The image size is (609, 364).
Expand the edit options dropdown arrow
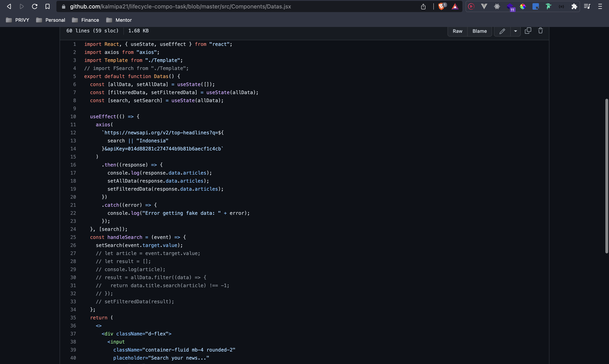click(x=515, y=31)
